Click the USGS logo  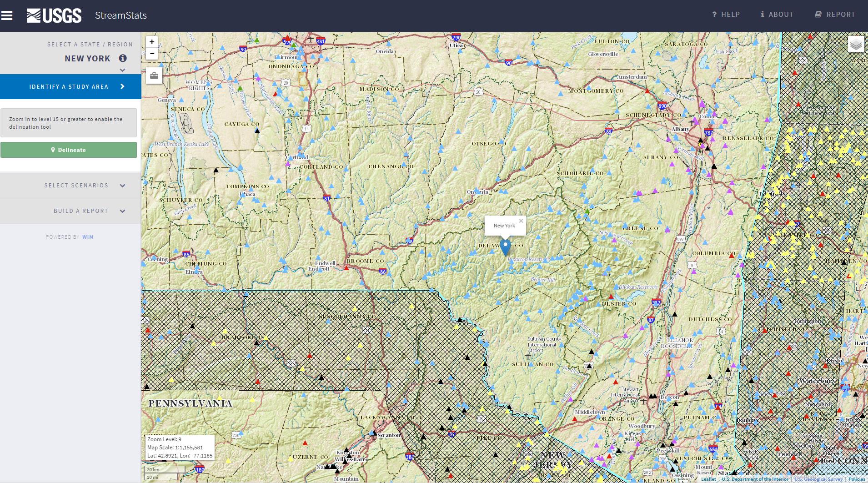point(54,15)
